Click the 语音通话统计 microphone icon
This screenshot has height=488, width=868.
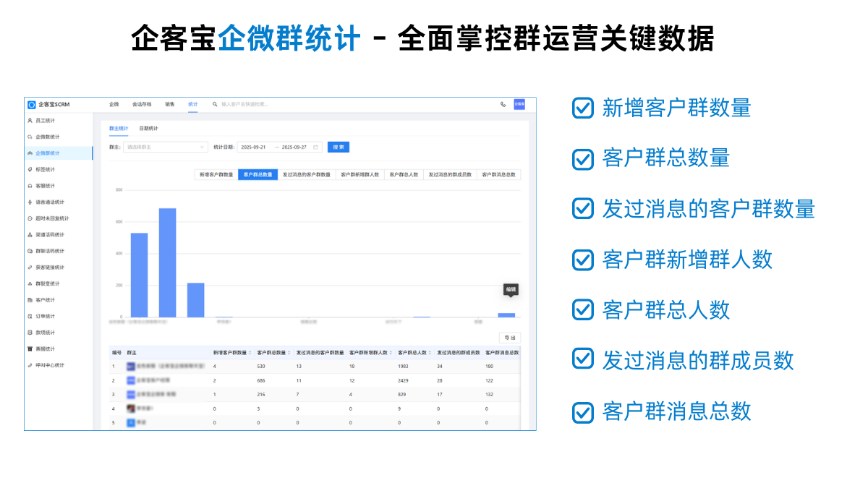pos(30,202)
